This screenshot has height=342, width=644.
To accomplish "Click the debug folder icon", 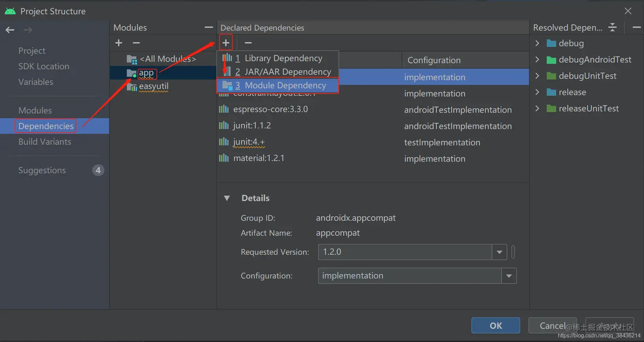I will pyautogui.click(x=551, y=43).
